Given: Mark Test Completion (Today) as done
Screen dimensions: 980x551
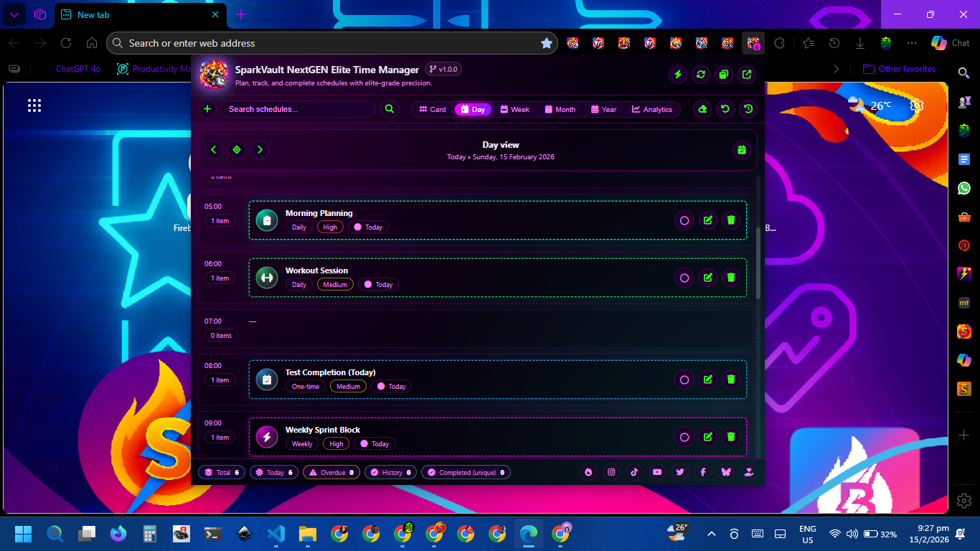Looking at the screenshot, I should point(684,380).
